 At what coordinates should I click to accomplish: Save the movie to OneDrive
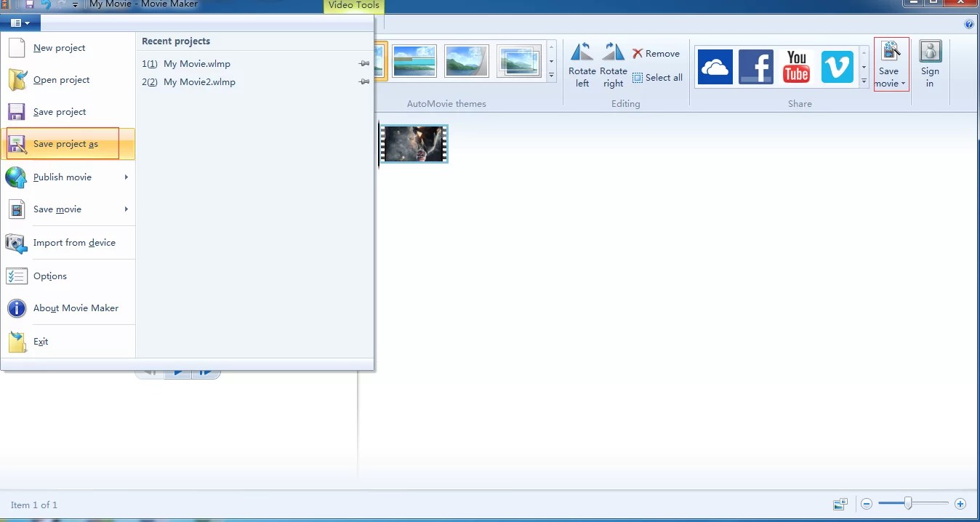point(715,66)
